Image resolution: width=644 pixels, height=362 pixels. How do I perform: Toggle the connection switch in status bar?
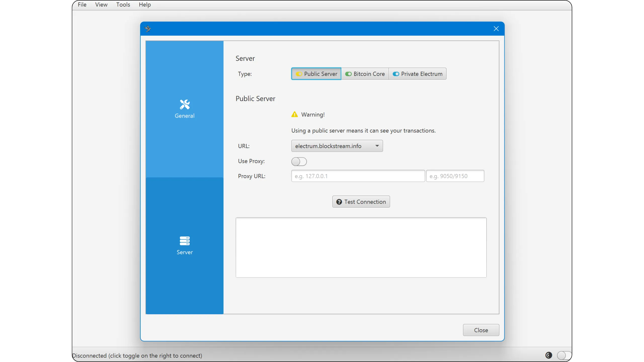[x=564, y=355]
